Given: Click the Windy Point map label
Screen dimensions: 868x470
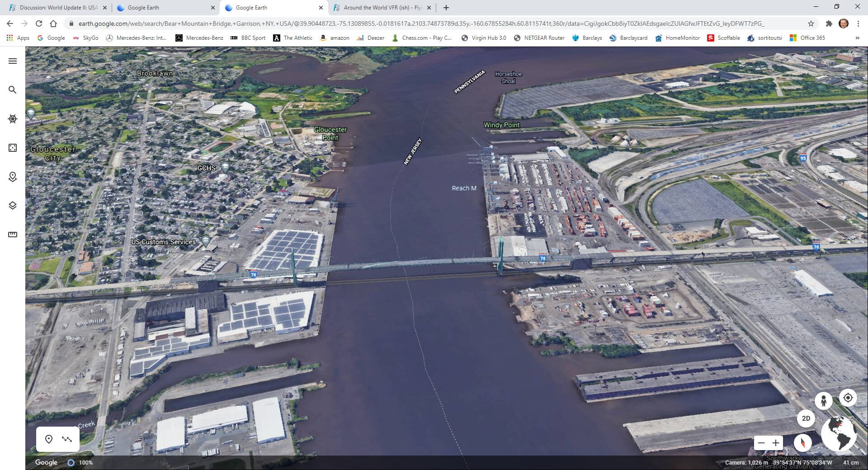Looking at the screenshot, I should click(x=502, y=125).
